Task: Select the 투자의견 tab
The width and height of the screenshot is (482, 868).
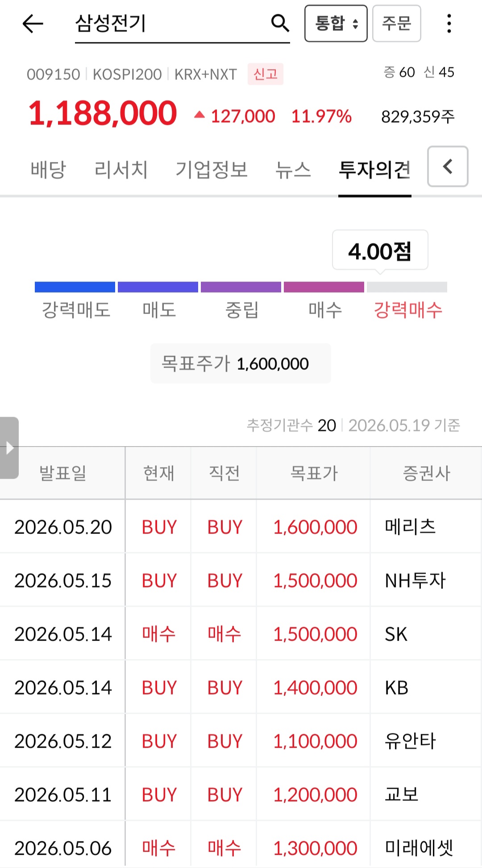Action: (x=375, y=170)
